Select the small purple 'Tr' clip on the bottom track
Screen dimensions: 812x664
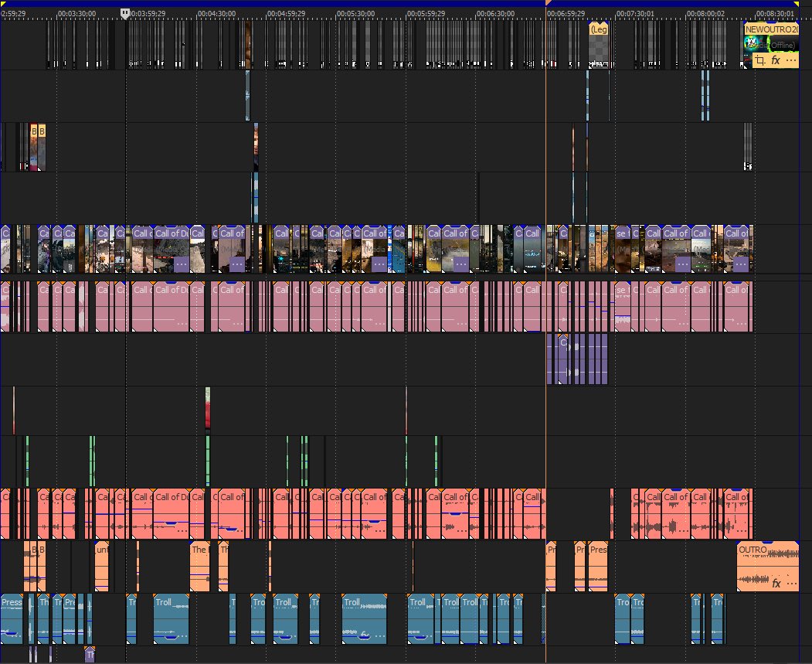tap(90, 655)
